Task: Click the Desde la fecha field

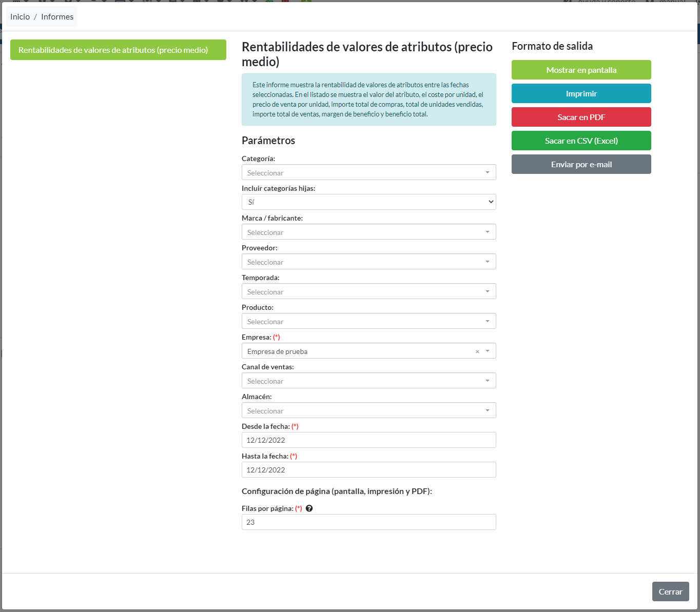Action: (368, 440)
